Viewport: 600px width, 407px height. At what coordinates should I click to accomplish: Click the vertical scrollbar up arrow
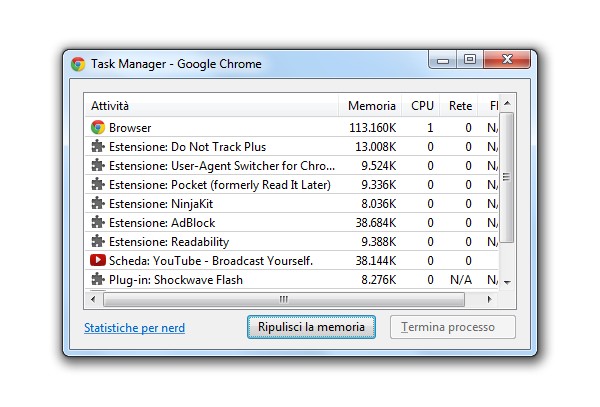tap(507, 103)
